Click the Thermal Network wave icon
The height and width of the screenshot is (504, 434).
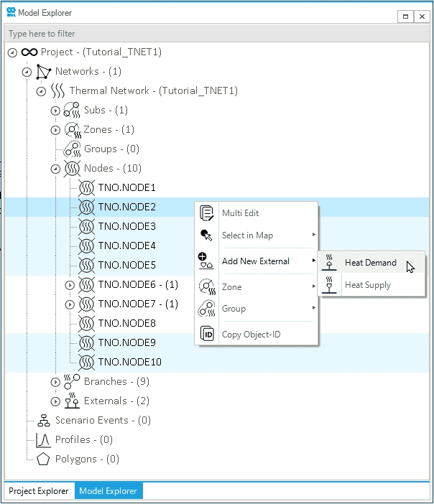click(57, 91)
